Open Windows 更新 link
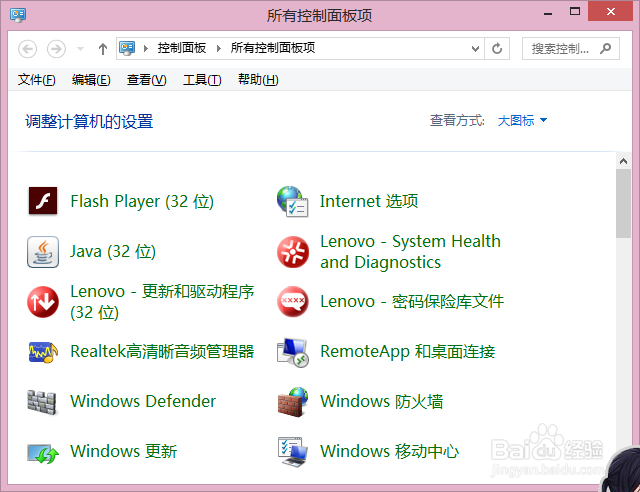Image resolution: width=640 pixels, height=492 pixels. click(x=124, y=452)
